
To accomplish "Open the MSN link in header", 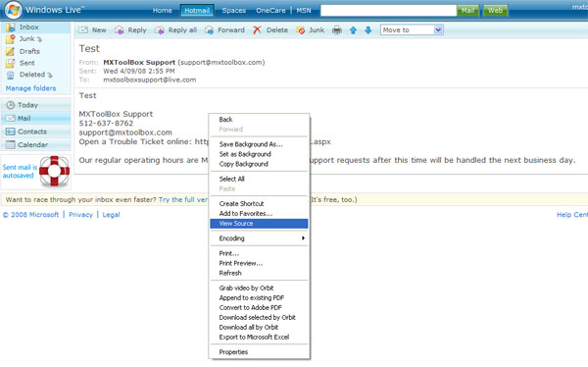I will [x=304, y=10].
